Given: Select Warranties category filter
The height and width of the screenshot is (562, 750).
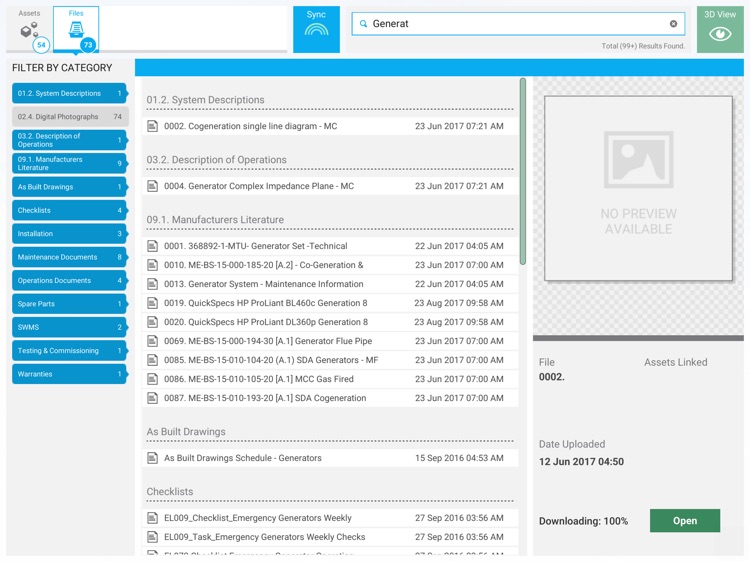Looking at the screenshot, I should tap(70, 374).
